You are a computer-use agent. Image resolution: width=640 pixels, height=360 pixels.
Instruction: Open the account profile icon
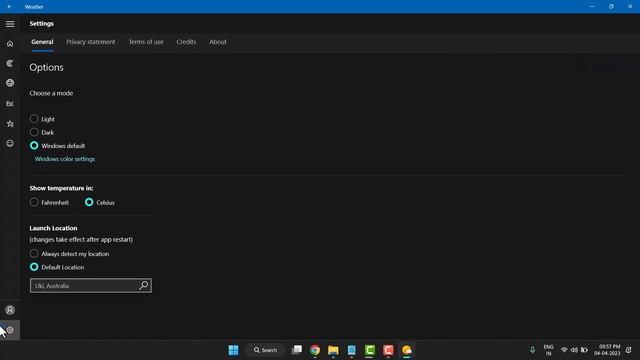tap(10, 310)
